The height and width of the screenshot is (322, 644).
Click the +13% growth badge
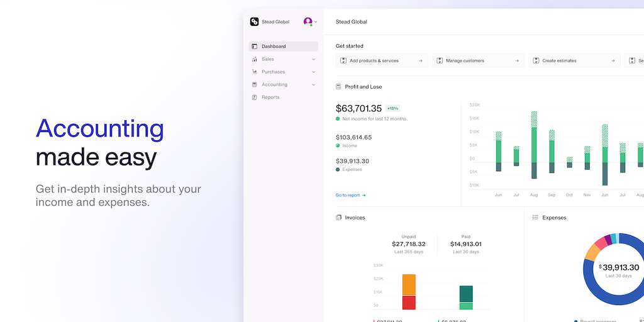(x=392, y=108)
